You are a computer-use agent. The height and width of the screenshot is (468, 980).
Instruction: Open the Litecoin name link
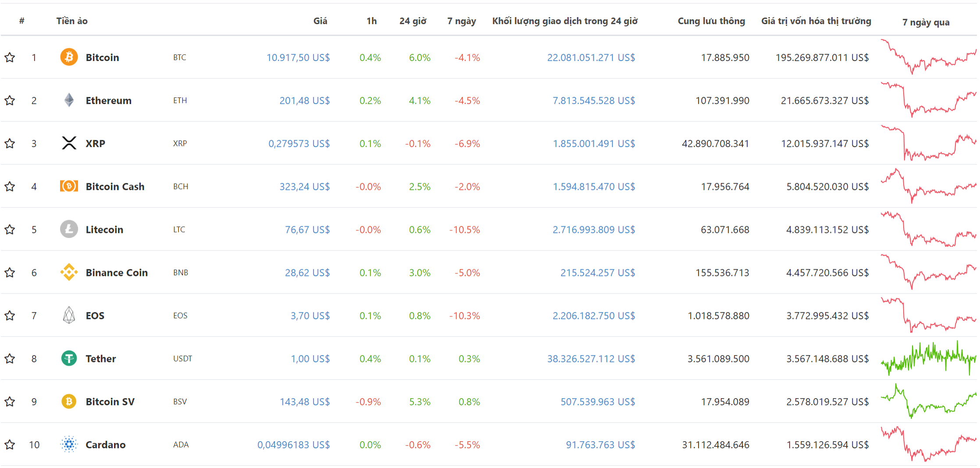click(x=104, y=229)
